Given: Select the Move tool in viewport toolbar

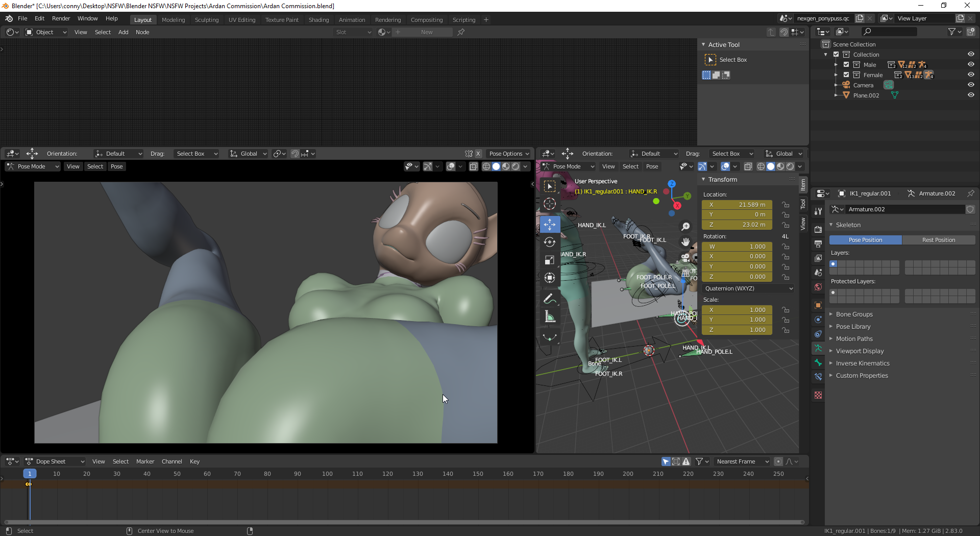Looking at the screenshot, I should 550,224.
